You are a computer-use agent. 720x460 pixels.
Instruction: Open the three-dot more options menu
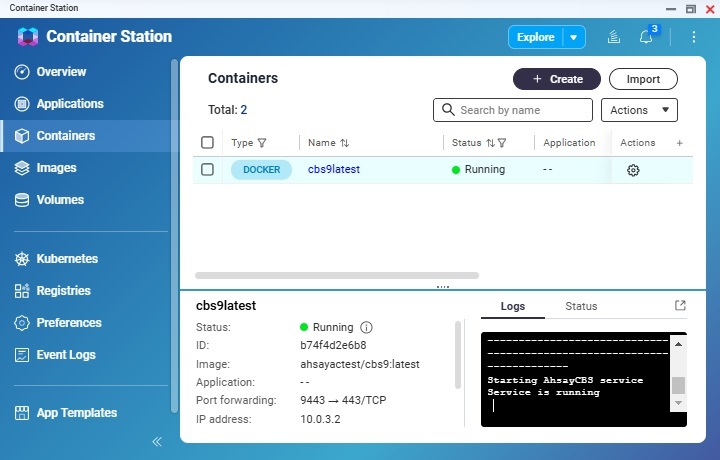point(694,37)
